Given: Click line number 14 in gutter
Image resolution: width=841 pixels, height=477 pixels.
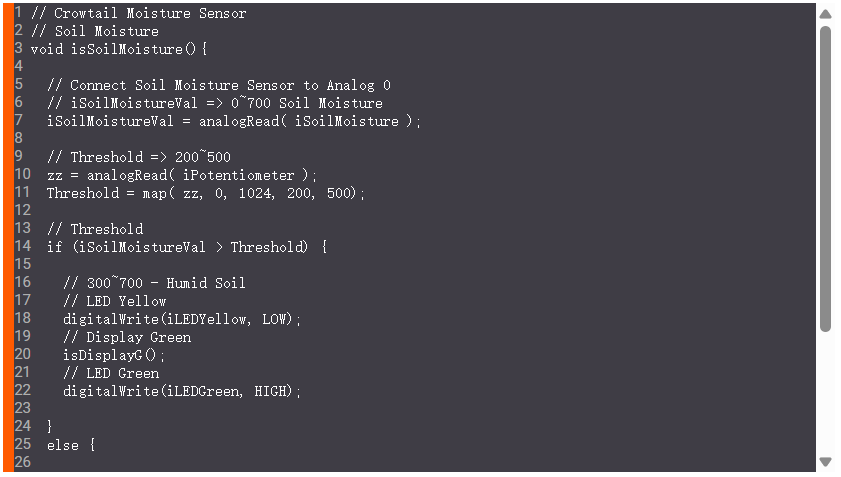Looking at the screenshot, I should pyautogui.click(x=22, y=247).
